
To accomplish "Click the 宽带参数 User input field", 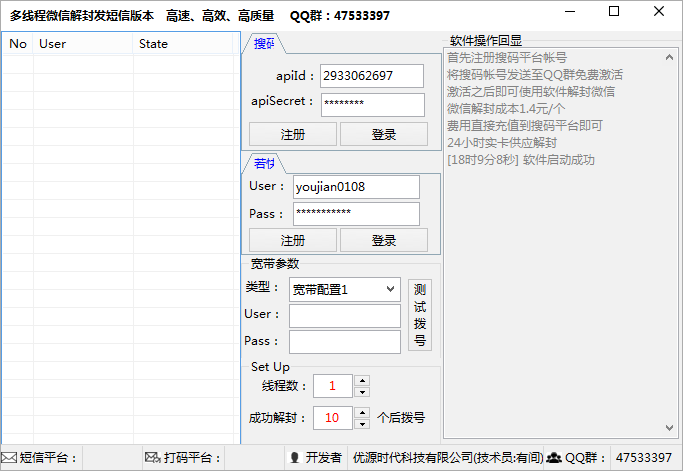I will pyautogui.click(x=345, y=316).
